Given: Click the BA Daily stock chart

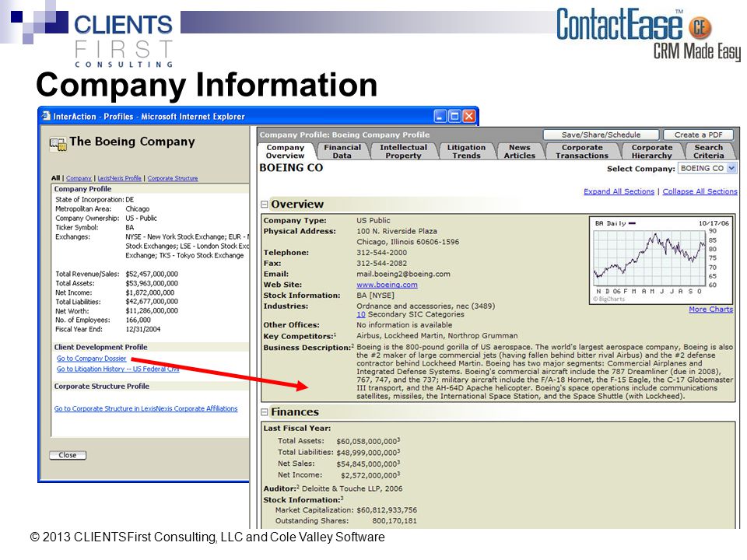Looking at the screenshot, I should [661, 260].
